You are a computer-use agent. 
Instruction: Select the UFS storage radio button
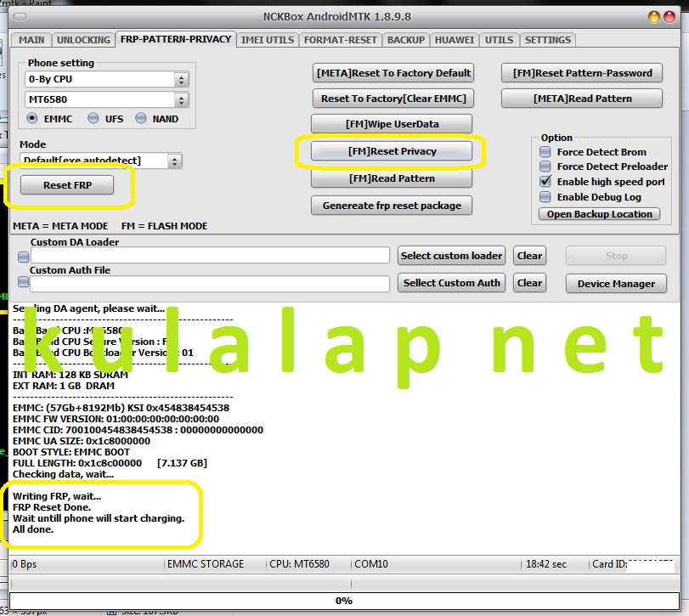pos(93,118)
